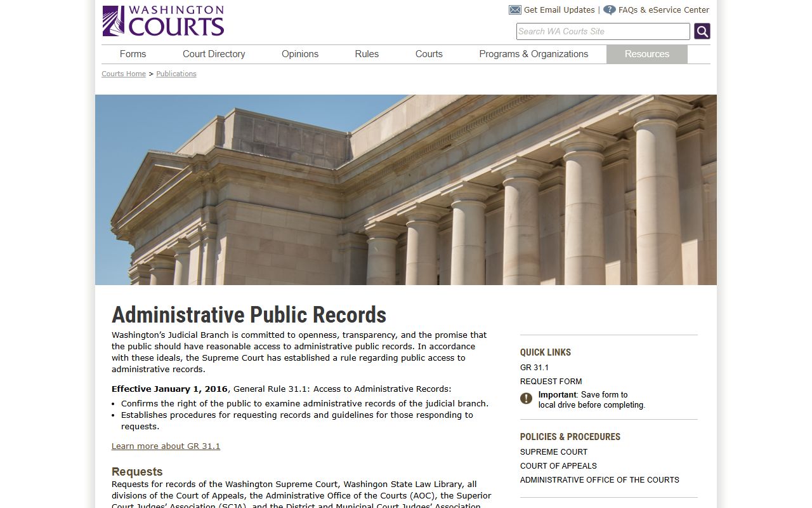812x508 pixels.
Task: Go to Publications breadcrumb
Action: 176,74
